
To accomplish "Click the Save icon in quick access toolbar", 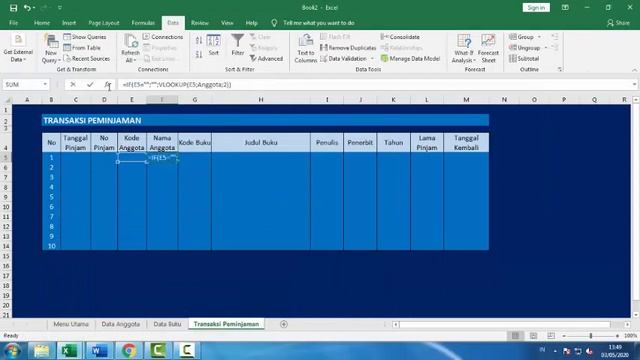I will [13, 8].
